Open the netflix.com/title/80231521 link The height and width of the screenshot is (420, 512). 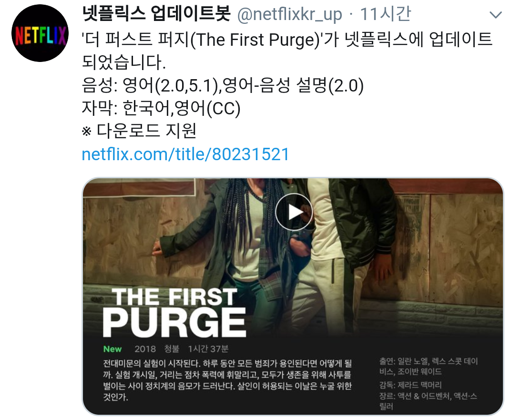pos(185,154)
